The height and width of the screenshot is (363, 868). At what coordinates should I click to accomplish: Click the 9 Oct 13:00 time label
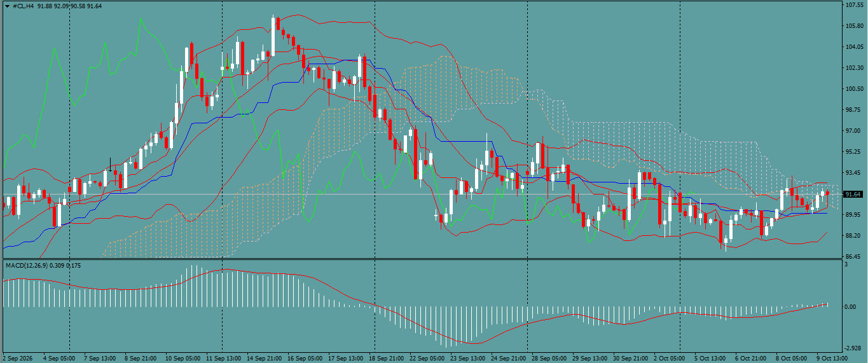click(832, 359)
